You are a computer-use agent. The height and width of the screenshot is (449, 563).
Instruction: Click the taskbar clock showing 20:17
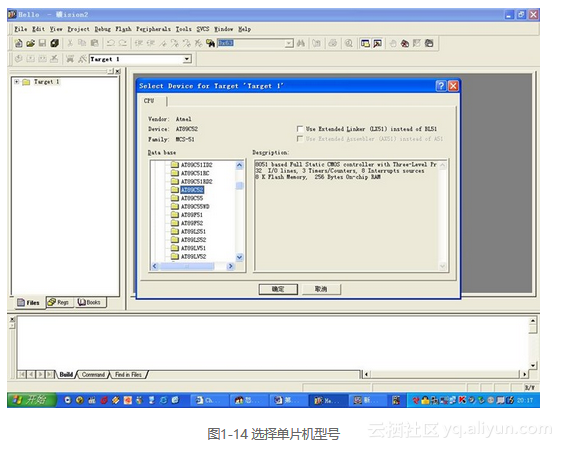tap(525, 400)
